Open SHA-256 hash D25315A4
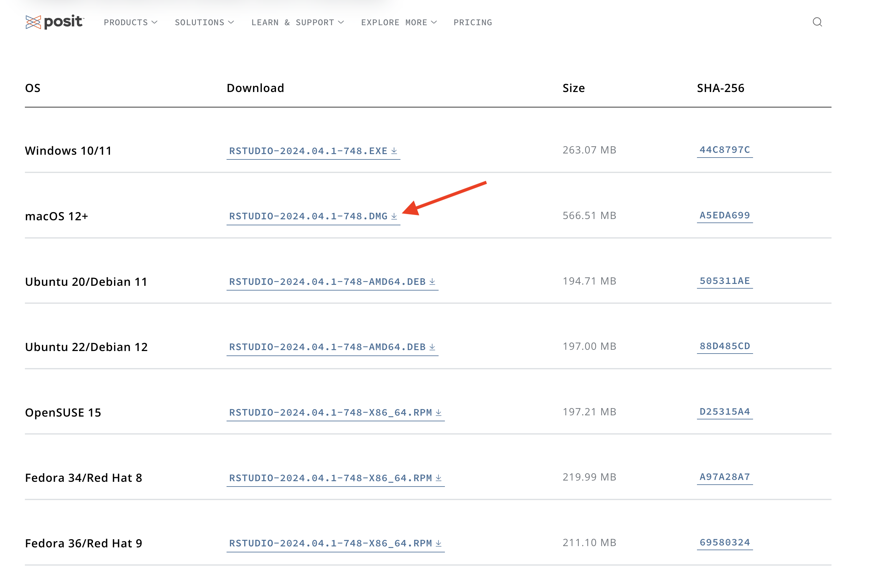The width and height of the screenshot is (869, 588). (725, 412)
